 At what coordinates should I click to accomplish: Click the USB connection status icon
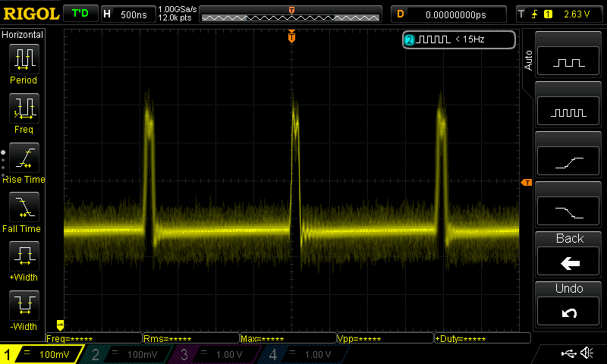click(x=568, y=353)
